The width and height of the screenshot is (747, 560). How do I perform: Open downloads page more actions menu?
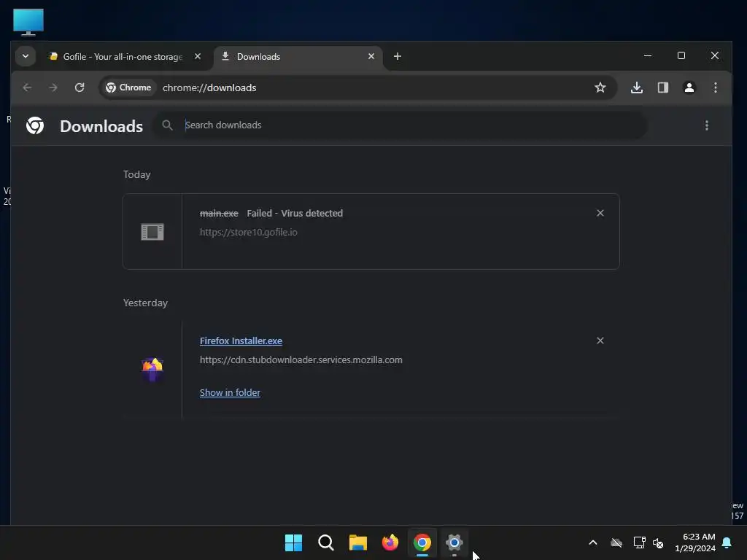pos(707,125)
